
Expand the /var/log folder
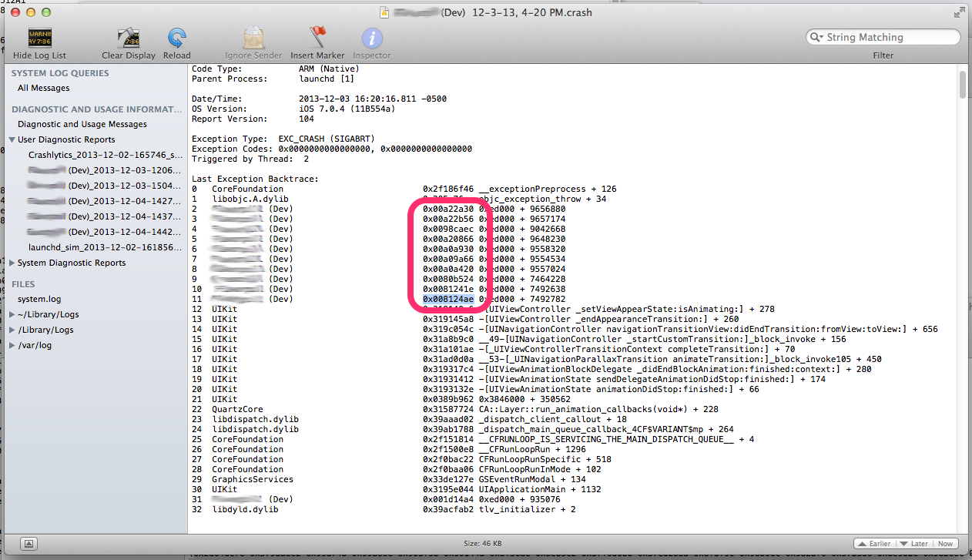click(12, 346)
